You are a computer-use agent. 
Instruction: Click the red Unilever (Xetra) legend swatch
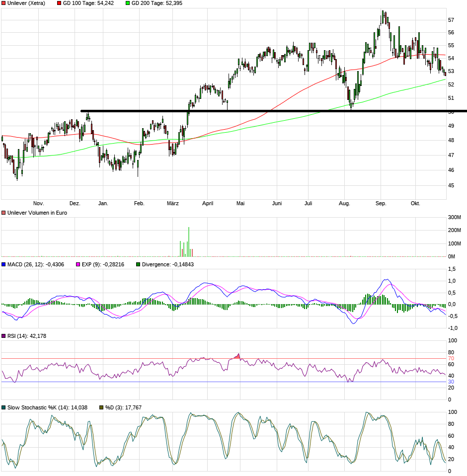(x=3, y=3)
